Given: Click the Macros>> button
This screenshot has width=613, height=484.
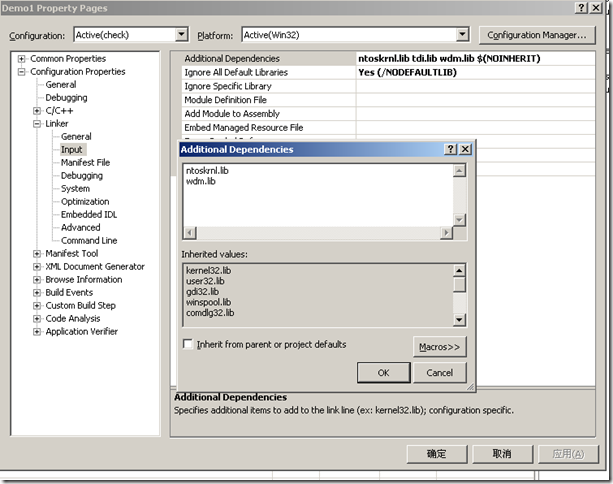Looking at the screenshot, I should click(x=439, y=347).
